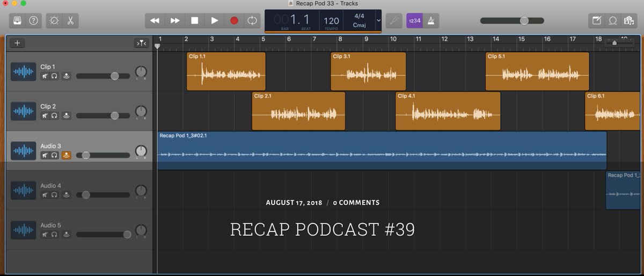Toggle input monitoring on Audio 5 track
644x276 pixels.
(67, 234)
